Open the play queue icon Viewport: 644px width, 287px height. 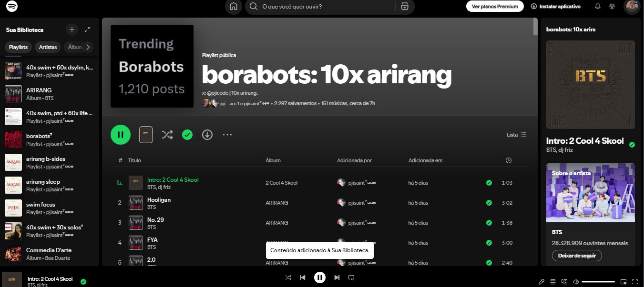553,282
